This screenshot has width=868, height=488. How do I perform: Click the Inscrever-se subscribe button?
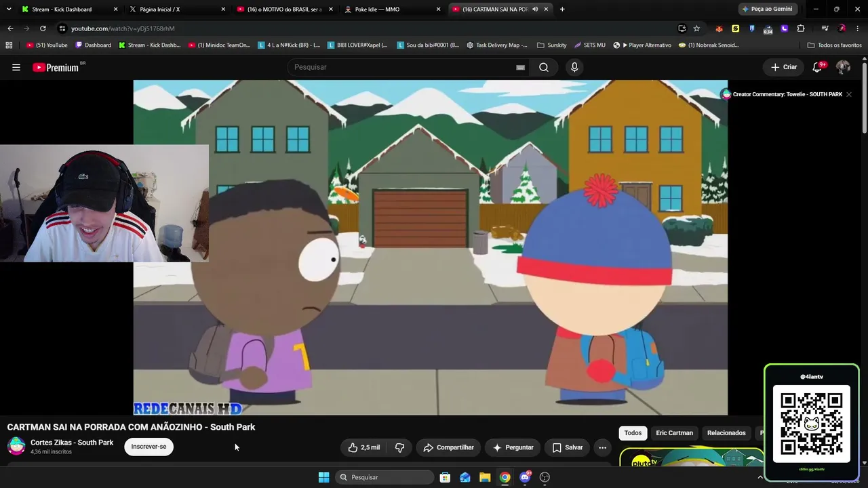point(149,447)
